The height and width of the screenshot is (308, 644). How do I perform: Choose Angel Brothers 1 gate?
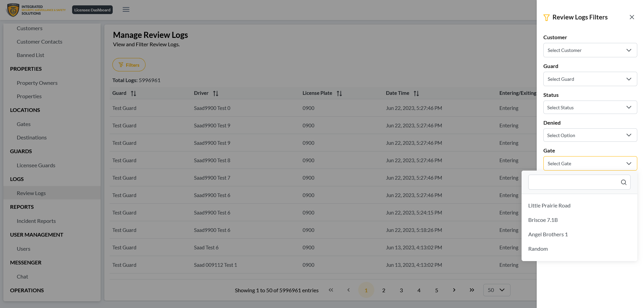tap(579, 235)
